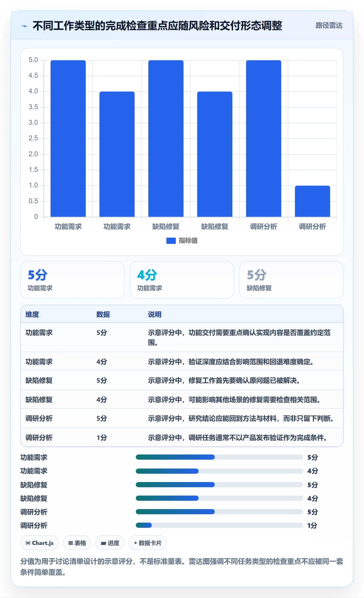
Task: Select the row about 原问题已被解决
Action: coord(182,380)
